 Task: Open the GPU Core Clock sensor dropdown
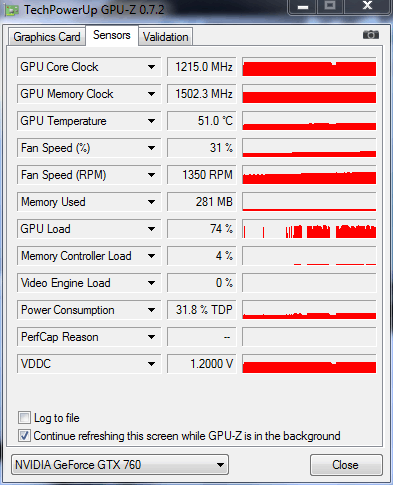pos(151,67)
